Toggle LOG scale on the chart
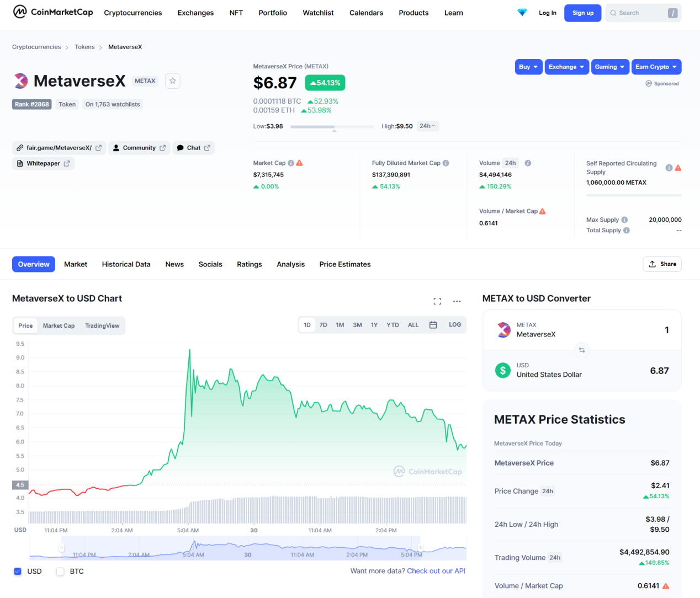This screenshot has height=598, width=700. [455, 325]
